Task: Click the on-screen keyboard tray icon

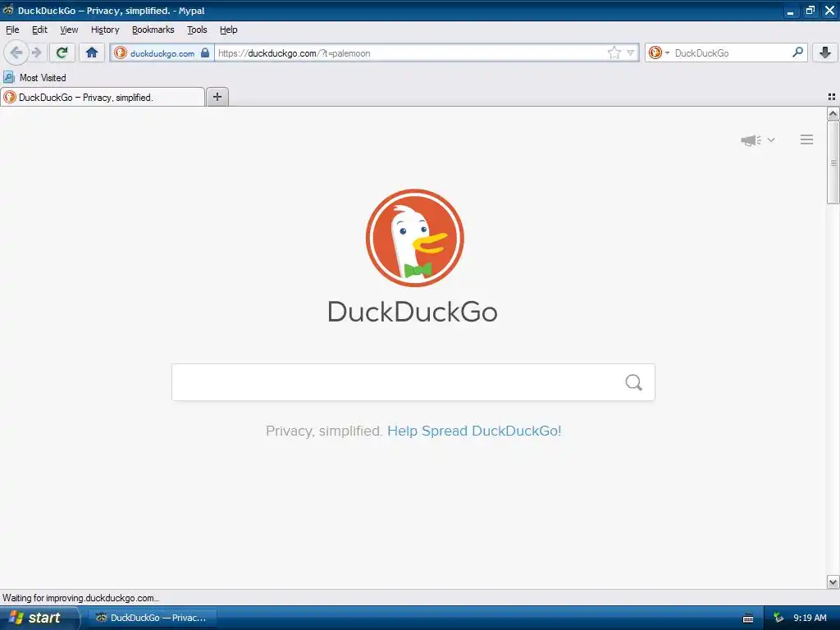Action: 748,619
